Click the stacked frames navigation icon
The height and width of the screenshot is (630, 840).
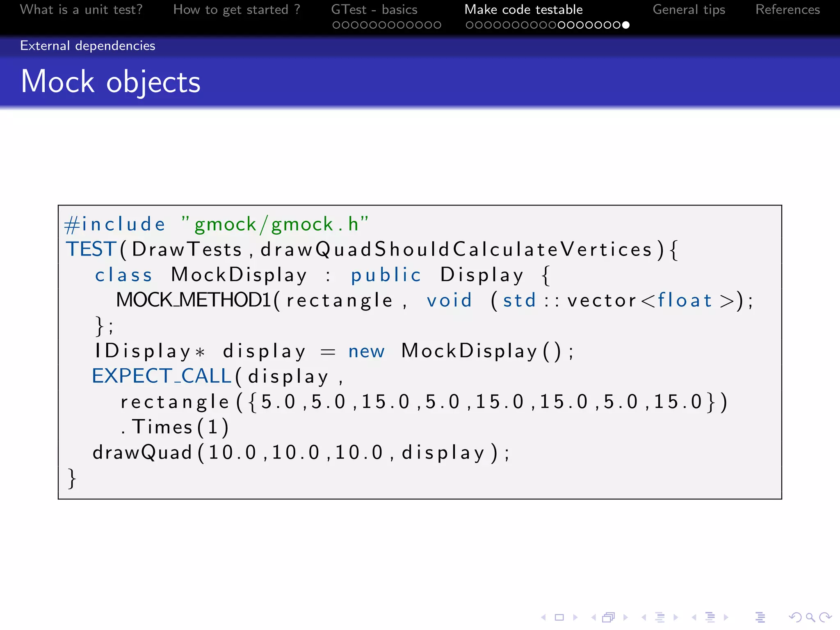[609, 617]
